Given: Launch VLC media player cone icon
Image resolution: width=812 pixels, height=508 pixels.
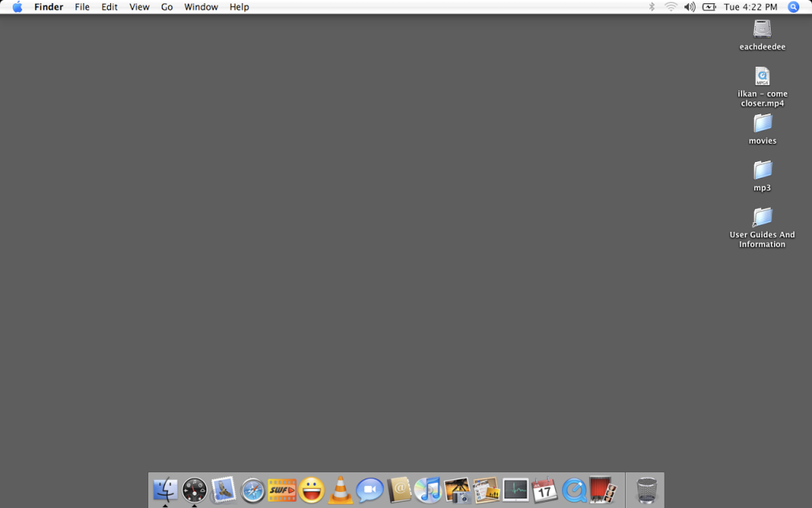Looking at the screenshot, I should point(341,490).
